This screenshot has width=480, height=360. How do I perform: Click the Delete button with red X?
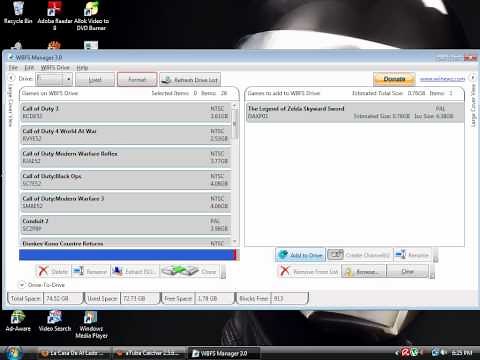point(53,271)
